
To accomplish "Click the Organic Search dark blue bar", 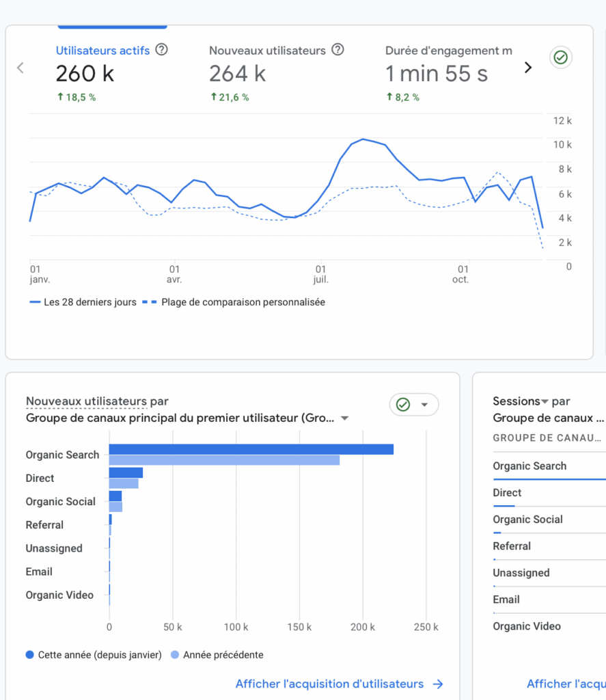I will [x=251, y=449].
